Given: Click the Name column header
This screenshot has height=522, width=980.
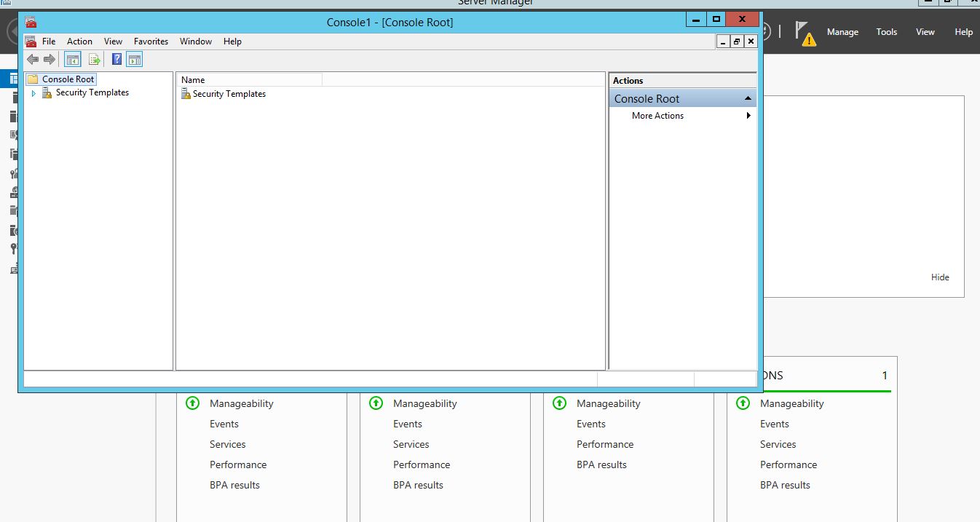Looking at the screenshot, I should 249,80.
